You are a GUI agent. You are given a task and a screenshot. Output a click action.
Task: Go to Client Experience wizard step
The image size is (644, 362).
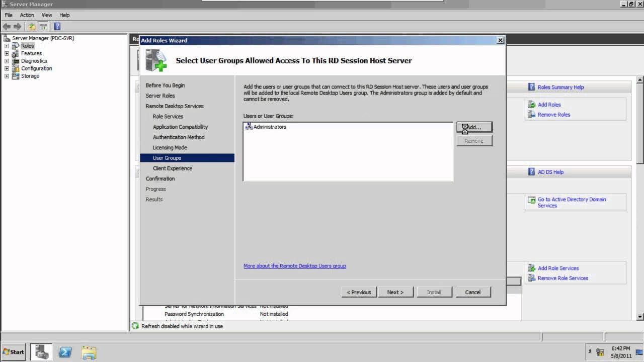[173, 168]
